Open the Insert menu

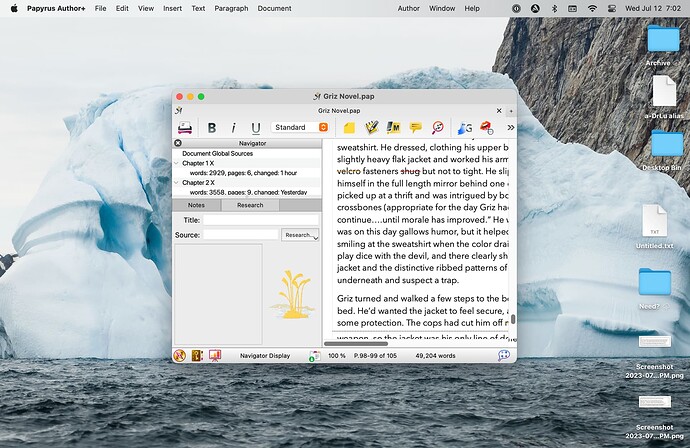(172, 8)
